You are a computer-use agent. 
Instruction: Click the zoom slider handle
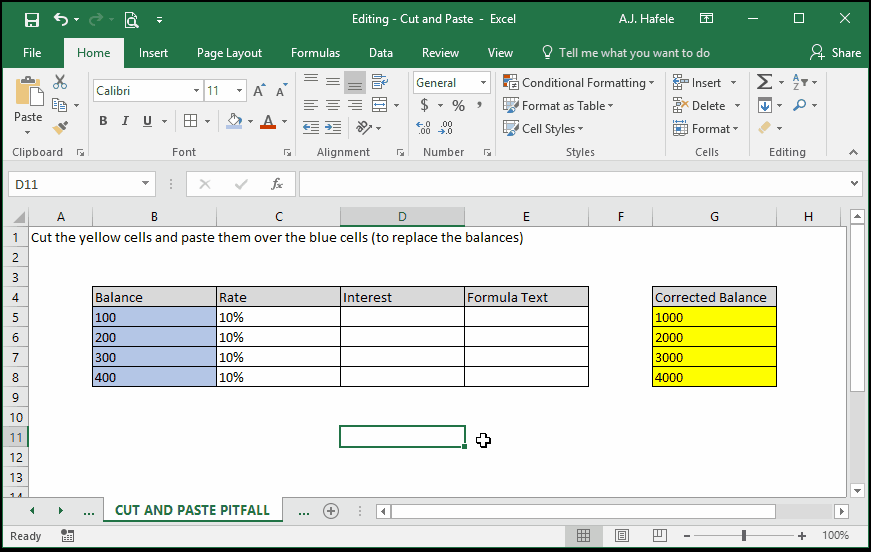pos(744,535)
